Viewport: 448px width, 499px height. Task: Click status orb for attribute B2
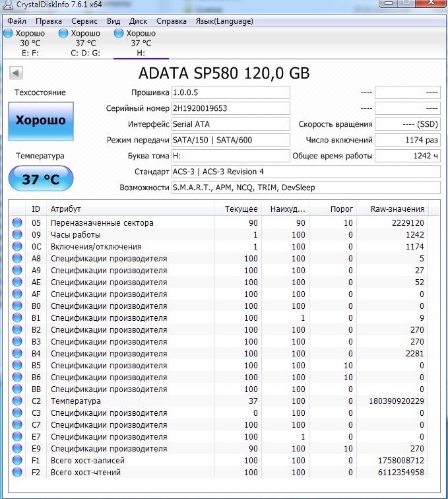pos(17,329)
